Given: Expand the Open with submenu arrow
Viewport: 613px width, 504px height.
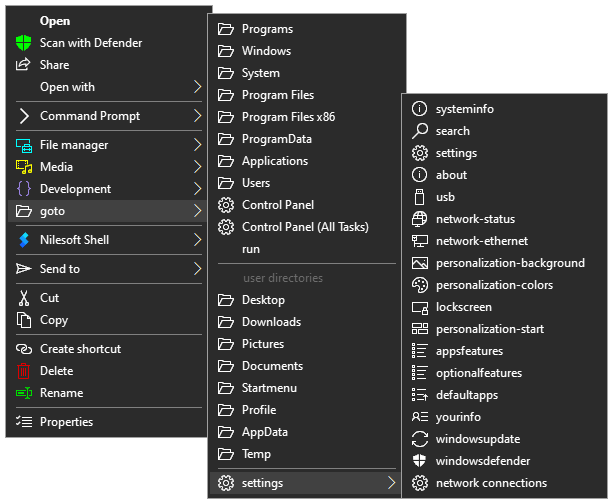Looking at the screenshot, I should click(197, 87).
